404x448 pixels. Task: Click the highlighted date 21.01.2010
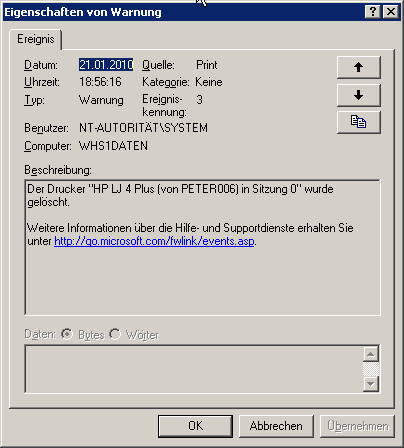(x=106, y=65)
